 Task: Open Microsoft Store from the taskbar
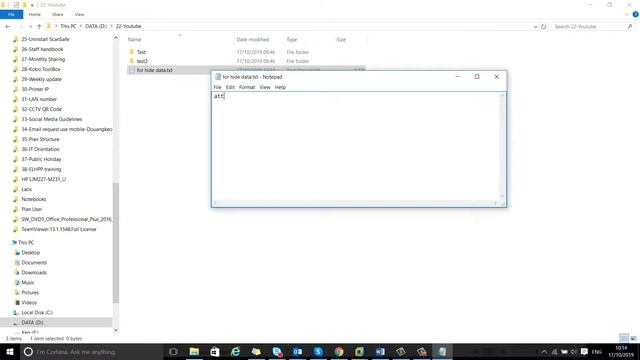(215, 351)
